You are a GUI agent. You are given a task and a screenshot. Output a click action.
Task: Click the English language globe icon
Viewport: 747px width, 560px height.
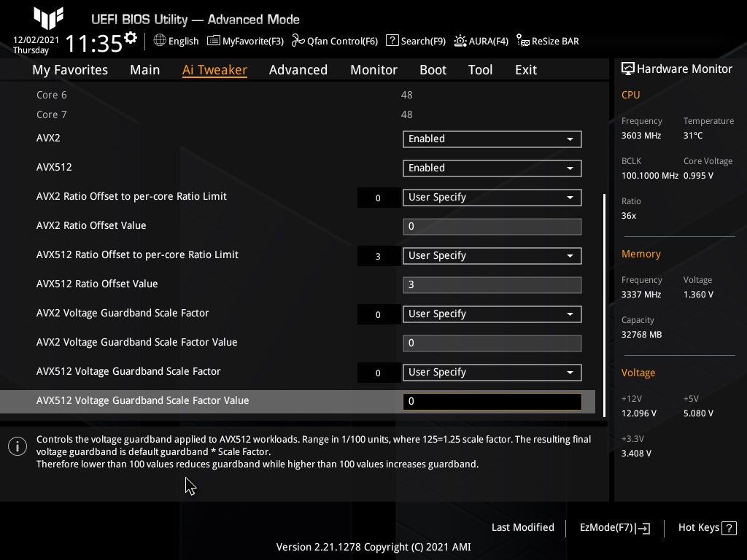pos(160,41)
